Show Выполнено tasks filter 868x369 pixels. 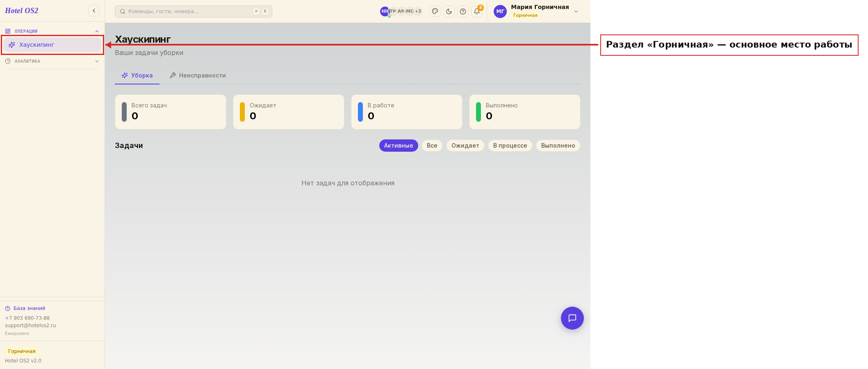(558, 146)
